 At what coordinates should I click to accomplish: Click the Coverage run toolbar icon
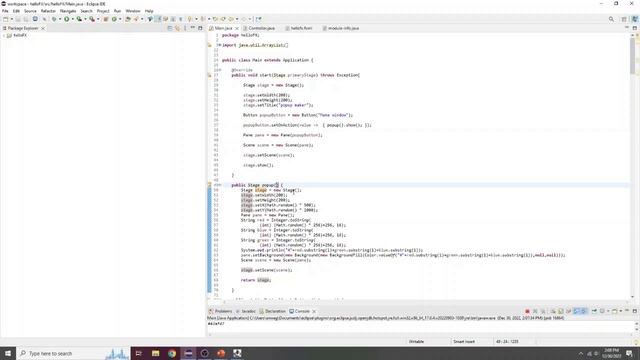pos(79,19)
